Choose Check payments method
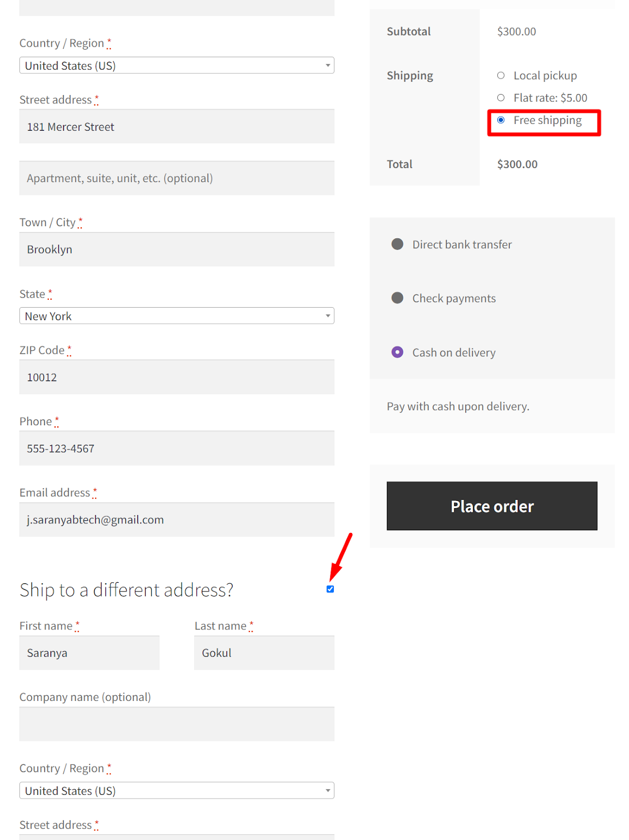 (x=397, y=298)
